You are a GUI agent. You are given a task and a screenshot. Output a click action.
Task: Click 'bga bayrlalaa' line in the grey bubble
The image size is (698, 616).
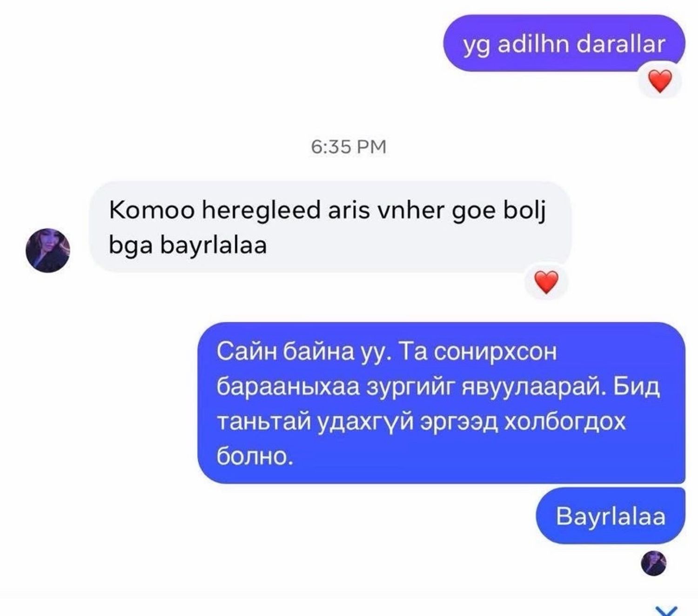click(188, 245)
